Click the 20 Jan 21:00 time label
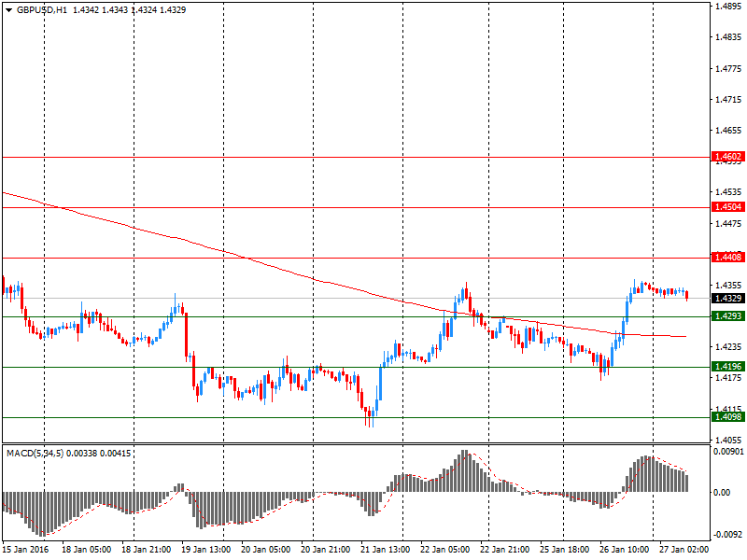The image size is (747, 560). (x=325, y=550)
